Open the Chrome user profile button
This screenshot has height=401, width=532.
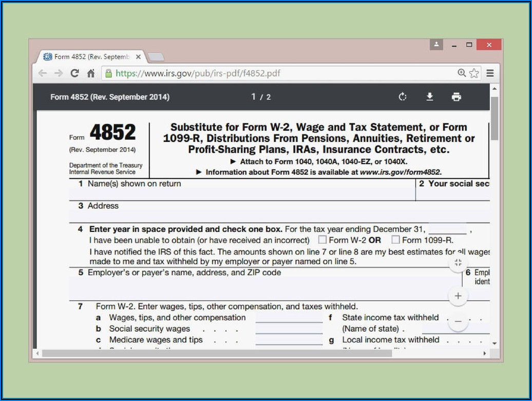(x=436, y=45)
